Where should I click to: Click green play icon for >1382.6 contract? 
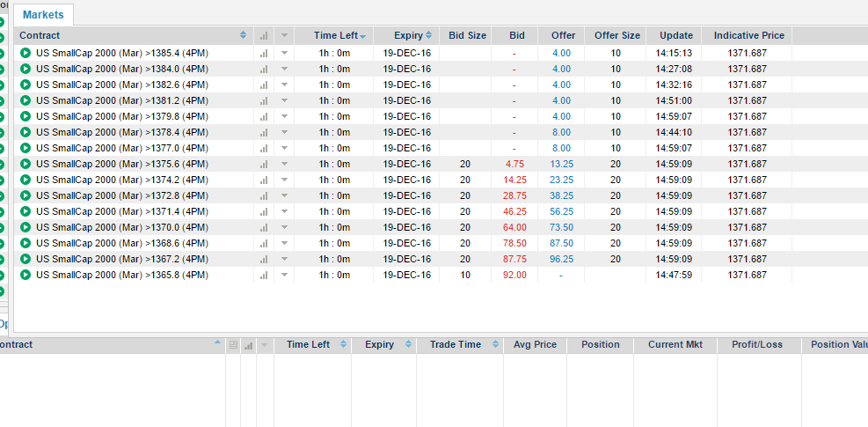point(25,85)
